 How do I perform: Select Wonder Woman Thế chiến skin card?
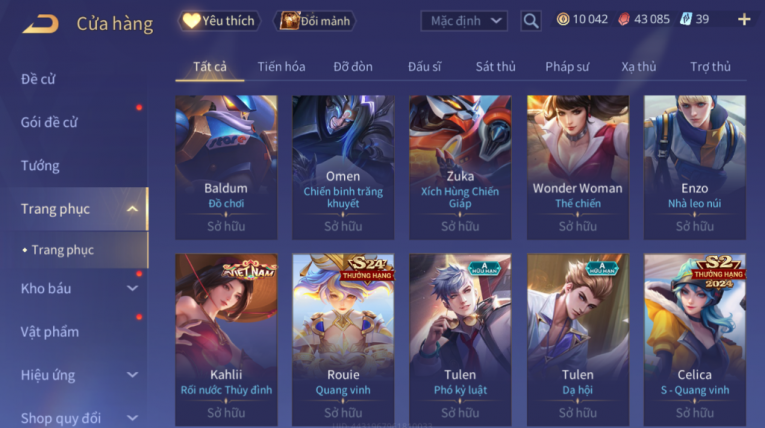578,167
